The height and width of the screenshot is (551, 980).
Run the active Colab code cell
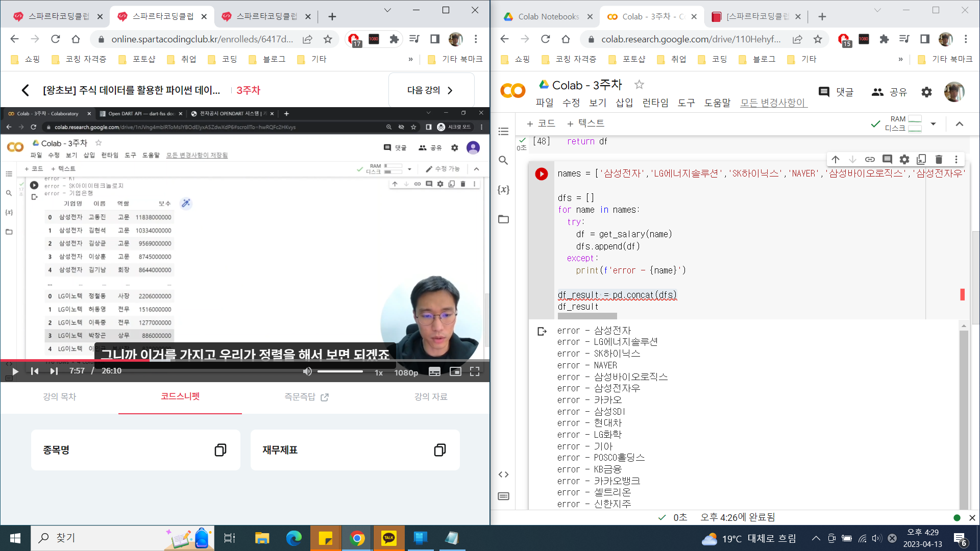tap(542, 174)
